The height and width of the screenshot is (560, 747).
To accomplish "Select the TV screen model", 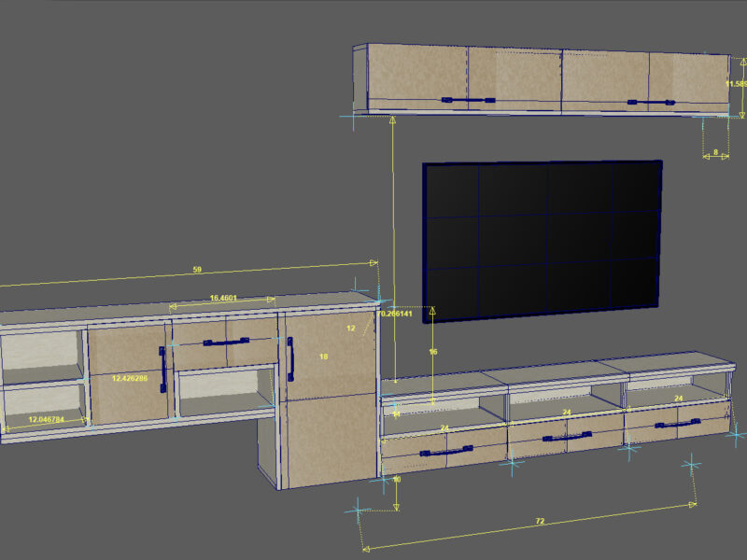I will (542, 238).
